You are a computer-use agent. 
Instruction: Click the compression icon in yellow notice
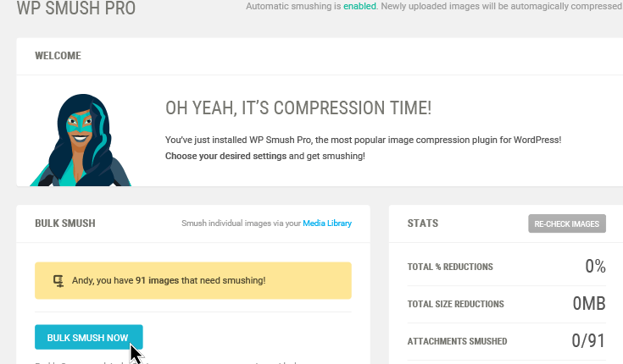[58, 281]
